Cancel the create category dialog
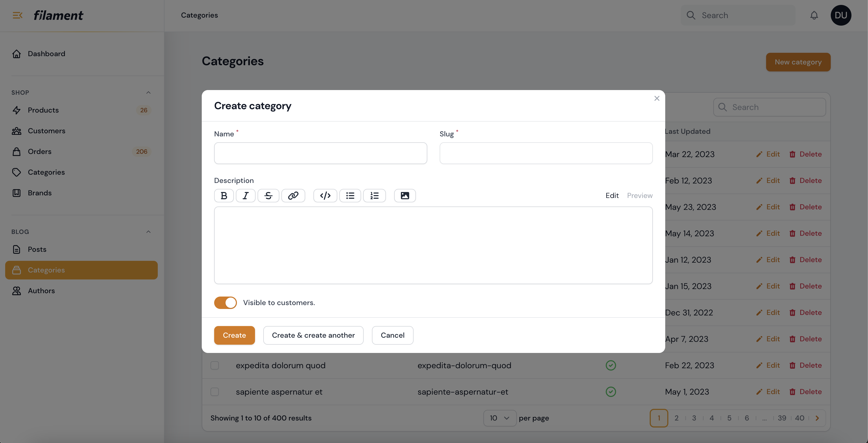The height and width of the screenshot is (443, 868). [392, 335]
